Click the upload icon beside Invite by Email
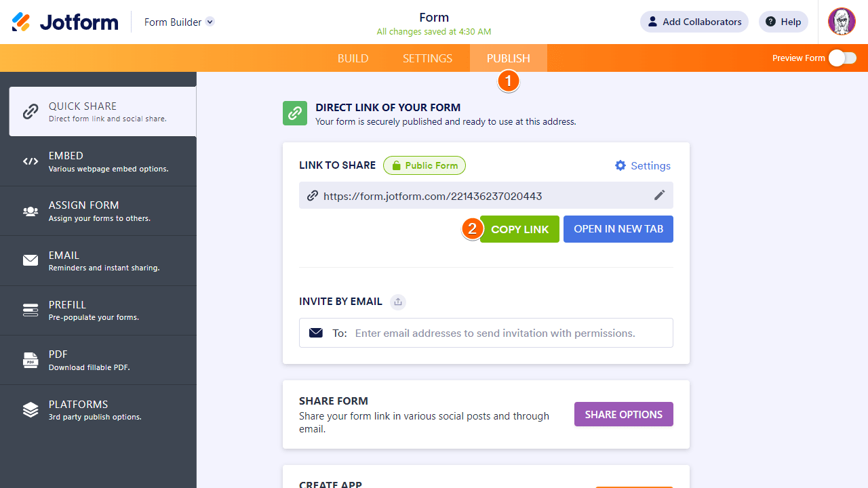The height and width of the screenshot is (488, 868). pyautogui.click(x=398, y=302)
